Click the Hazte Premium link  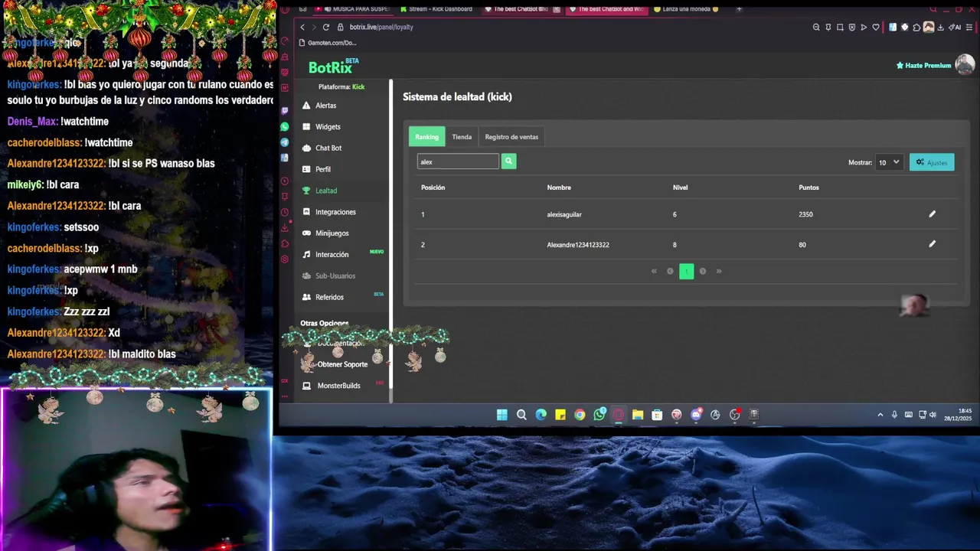[x=923, y=66]
